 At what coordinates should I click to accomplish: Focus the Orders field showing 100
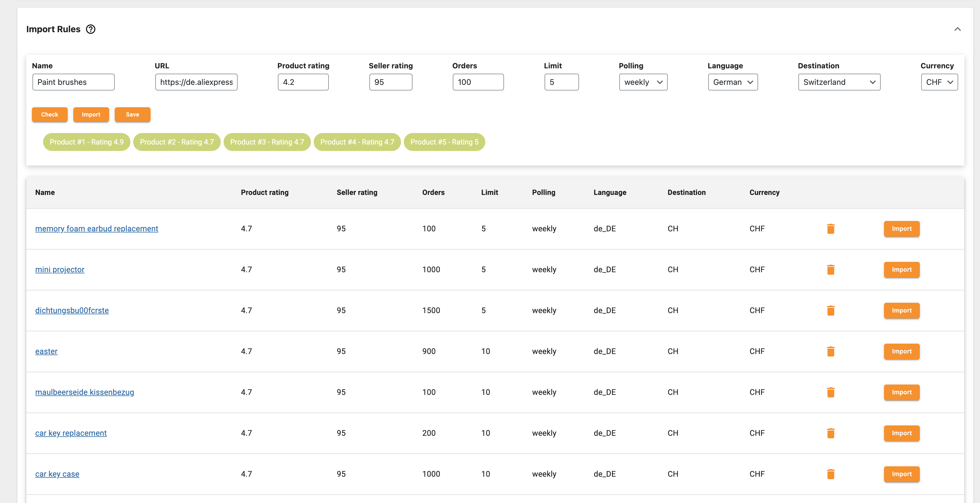tap(478, 82)
